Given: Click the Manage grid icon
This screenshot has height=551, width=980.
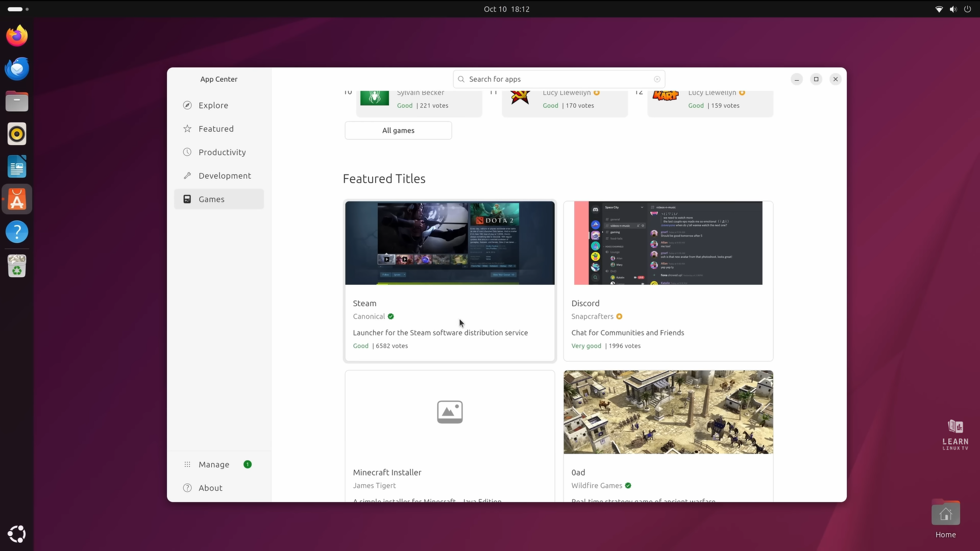Looking at the screenshot, I should click(x=187, y=464).
